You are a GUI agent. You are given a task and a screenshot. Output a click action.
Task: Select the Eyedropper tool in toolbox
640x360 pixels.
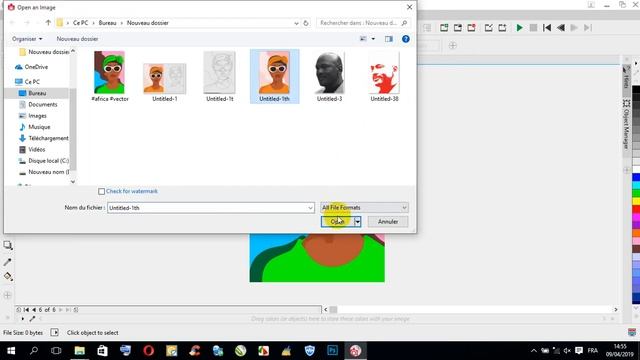coord(7,262)
